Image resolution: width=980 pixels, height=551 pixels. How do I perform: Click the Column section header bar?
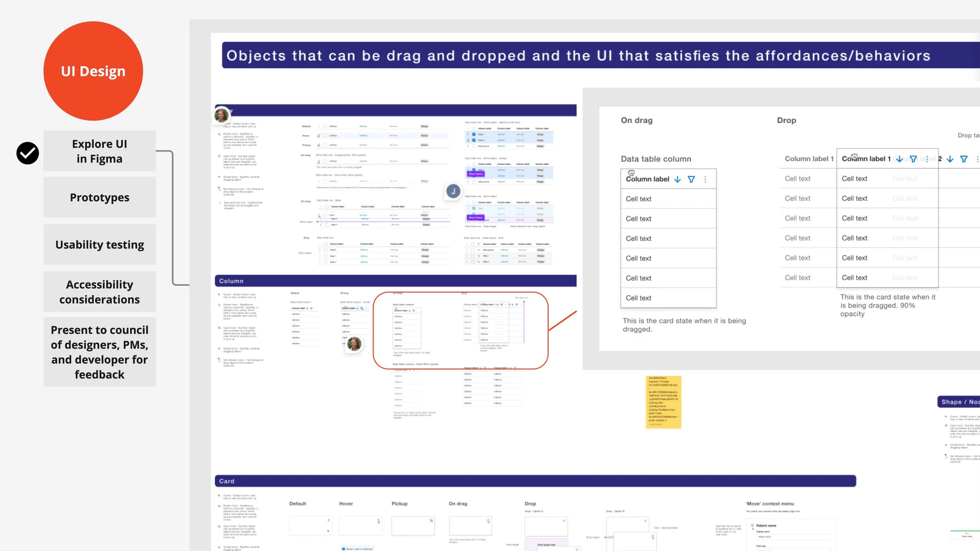(x=395, y=281)
